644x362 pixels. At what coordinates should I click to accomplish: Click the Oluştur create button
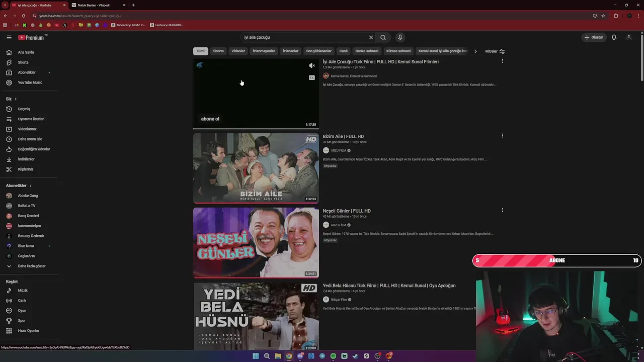(x=593, y=37)
